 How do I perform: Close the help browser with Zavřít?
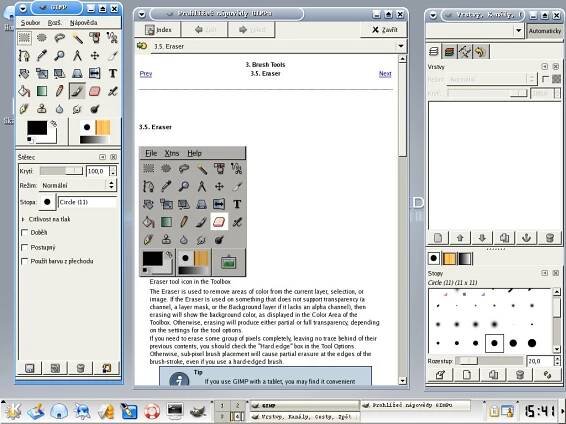[384, 30]
